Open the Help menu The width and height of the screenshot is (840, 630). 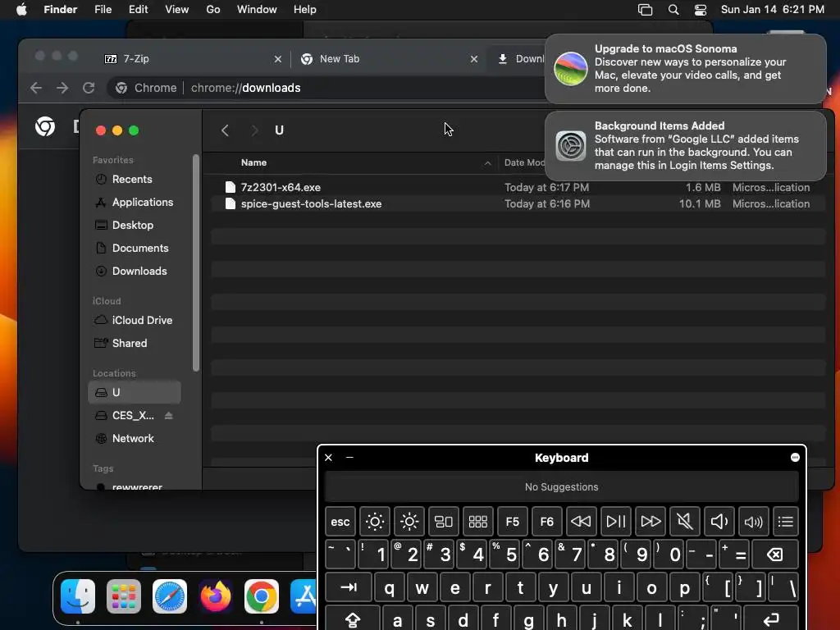click(x=305, y=10)
